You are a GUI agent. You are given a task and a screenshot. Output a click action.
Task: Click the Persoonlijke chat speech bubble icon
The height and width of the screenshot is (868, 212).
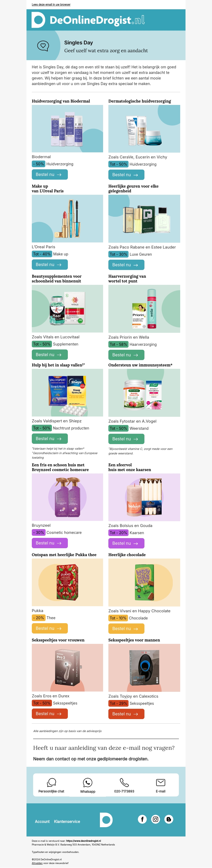click(x=51, y=782)
